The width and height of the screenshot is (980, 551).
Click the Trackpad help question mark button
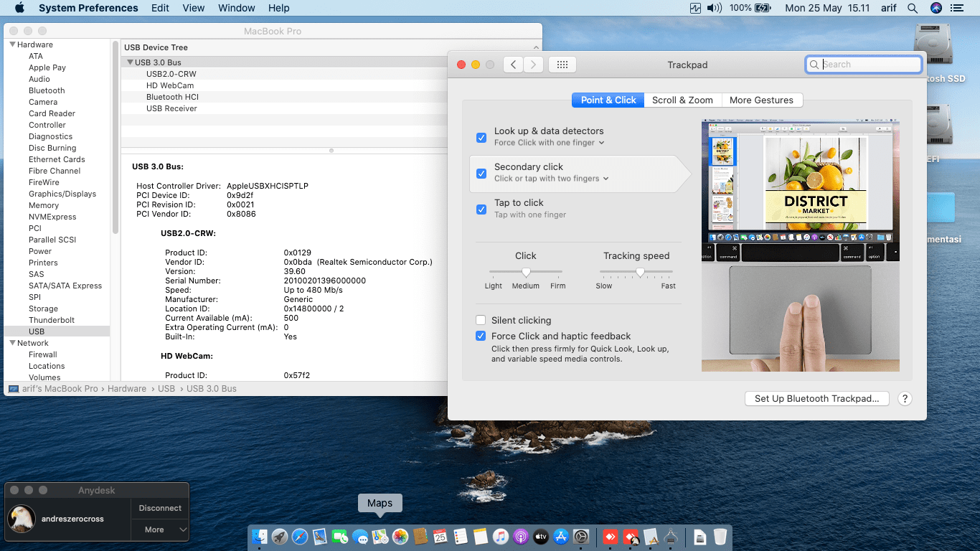pos(905,399)
